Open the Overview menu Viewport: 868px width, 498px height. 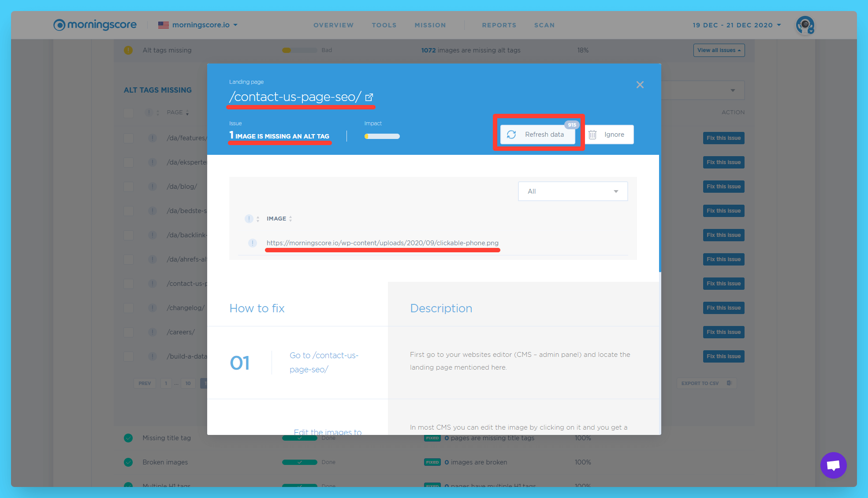tap(333, 25)
